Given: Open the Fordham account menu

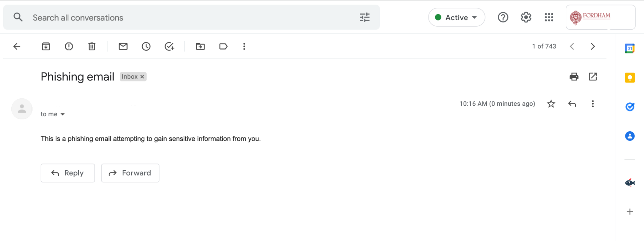Looking at the screenshot, I should [x=601, y=17].
